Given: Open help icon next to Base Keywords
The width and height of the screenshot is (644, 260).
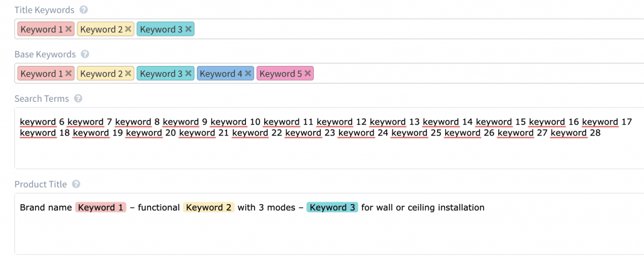Looking at the screenshot, I should [x=85, y=54].
